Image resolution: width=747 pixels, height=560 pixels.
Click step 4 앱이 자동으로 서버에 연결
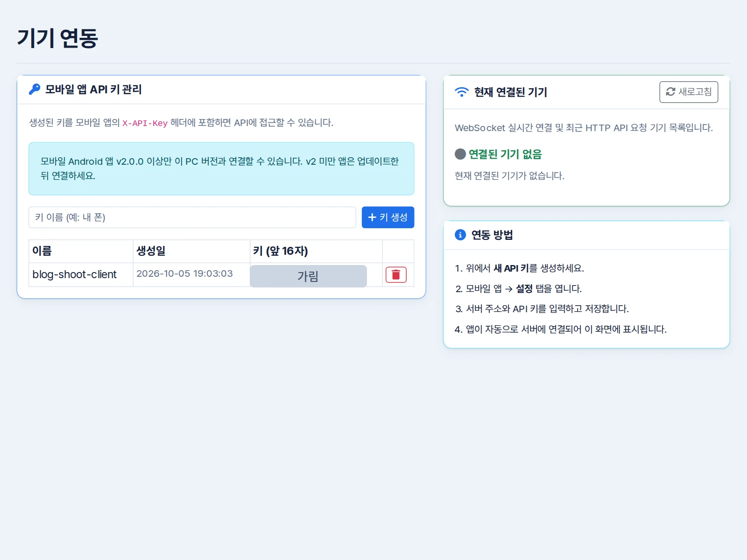coord(560,329)
